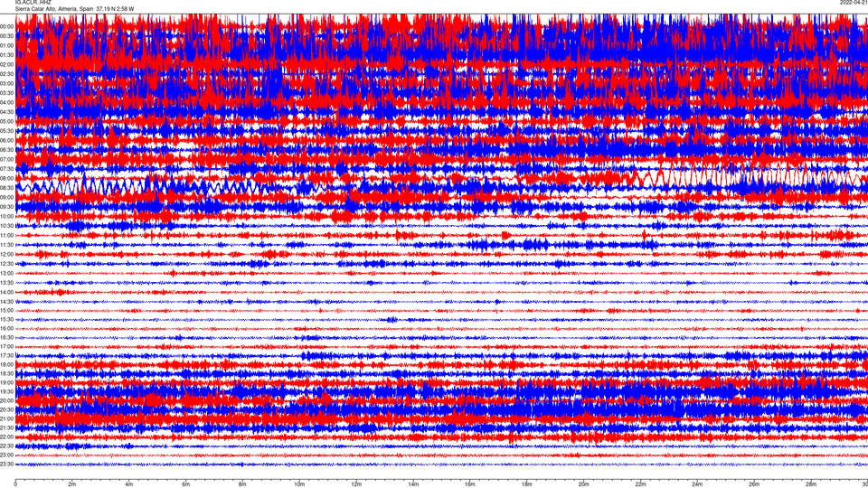Select the 22:30 time row label

pos(6,446)
